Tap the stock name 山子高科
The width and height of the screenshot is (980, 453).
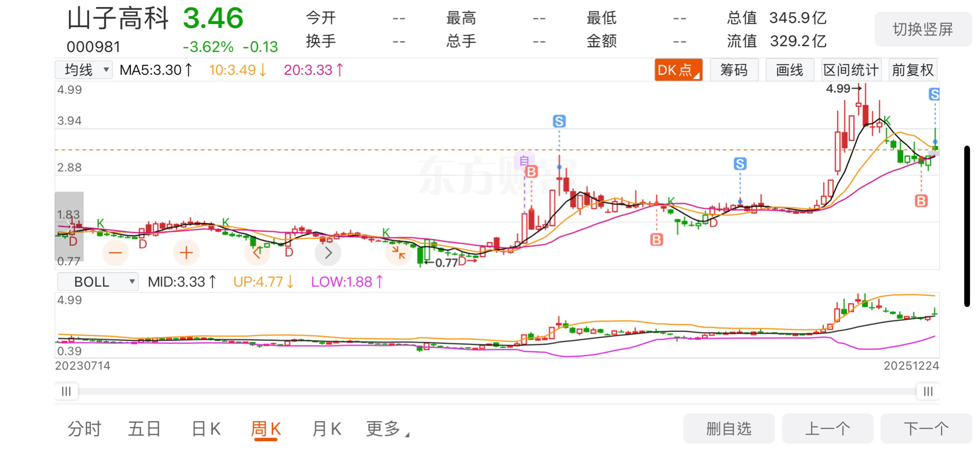(x=118, y=19)
